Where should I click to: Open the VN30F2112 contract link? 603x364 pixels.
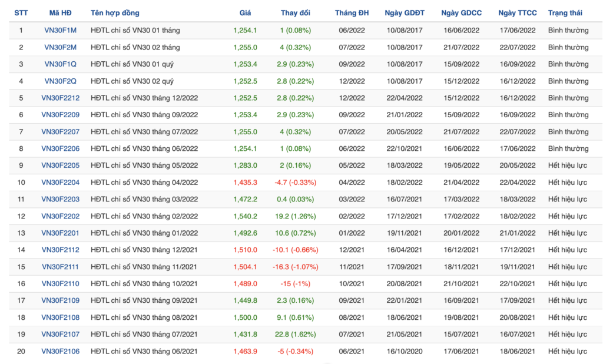pos(60,250)
